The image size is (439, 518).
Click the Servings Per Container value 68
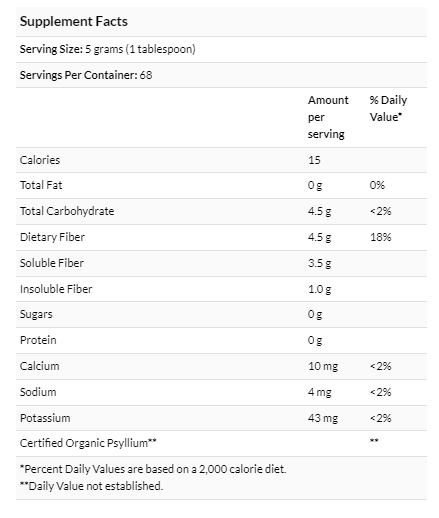[146, 75]
